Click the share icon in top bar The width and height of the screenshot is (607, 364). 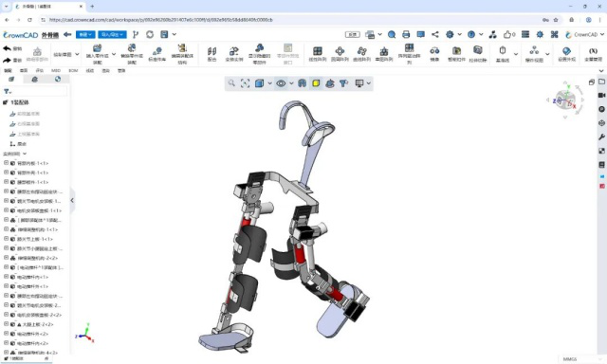coord(435,35)
